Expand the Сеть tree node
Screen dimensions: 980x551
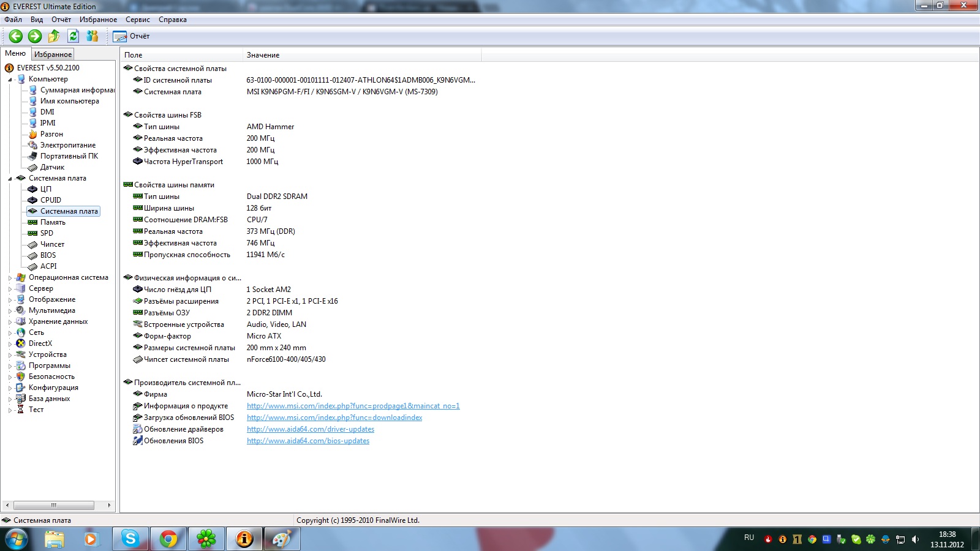tap(10, 333)
